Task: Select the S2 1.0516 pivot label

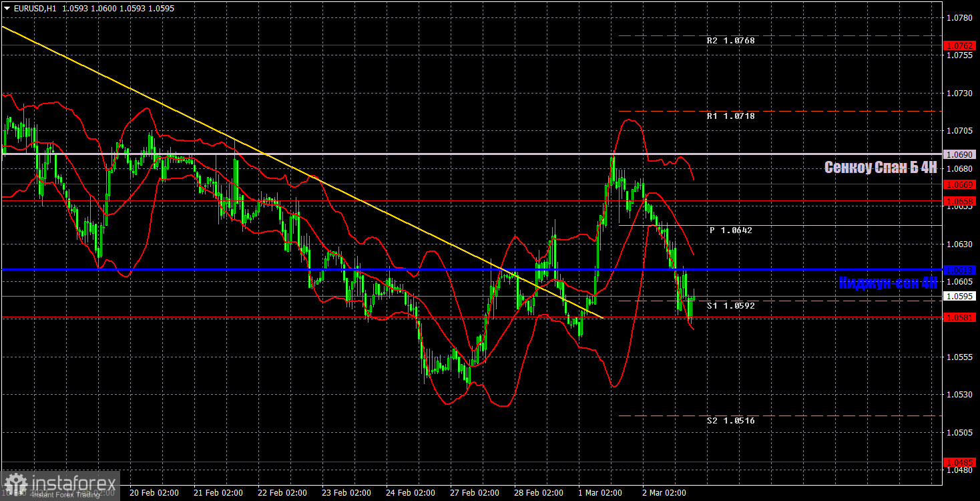Action: pos(732,421)
